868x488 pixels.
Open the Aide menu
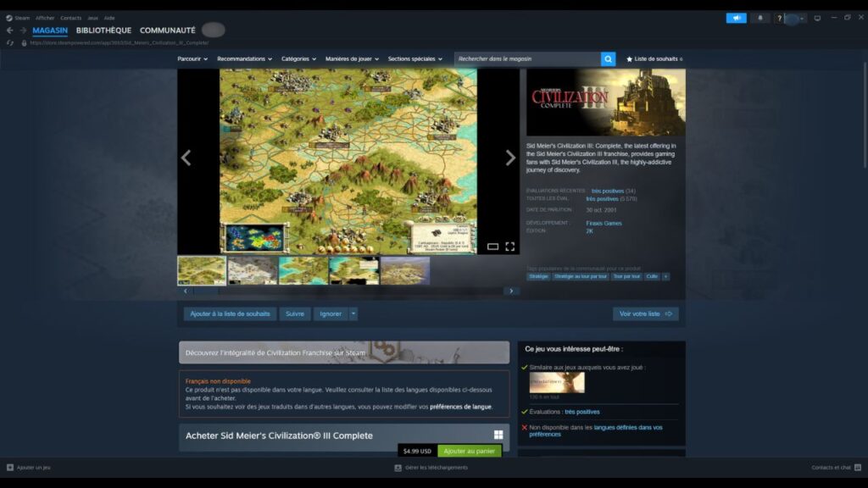(109, 18)
